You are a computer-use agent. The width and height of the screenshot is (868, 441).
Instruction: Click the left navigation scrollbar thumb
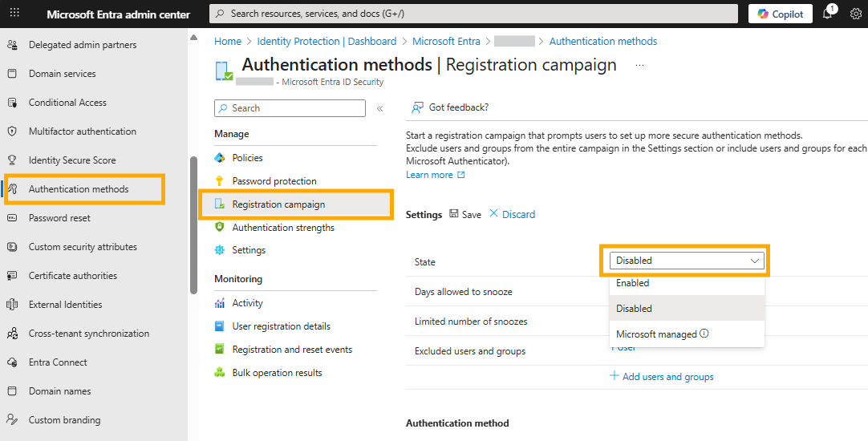193,225
